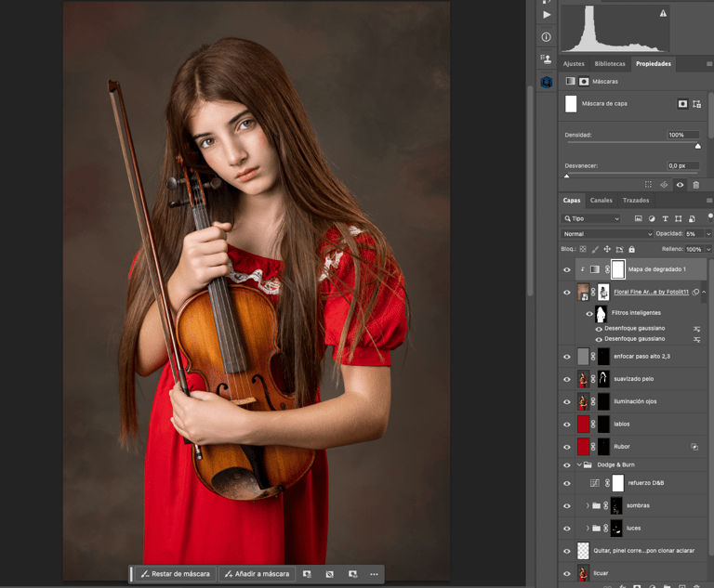Select the text layer filter icon
714x588 pixels.
tap(665, 218)
